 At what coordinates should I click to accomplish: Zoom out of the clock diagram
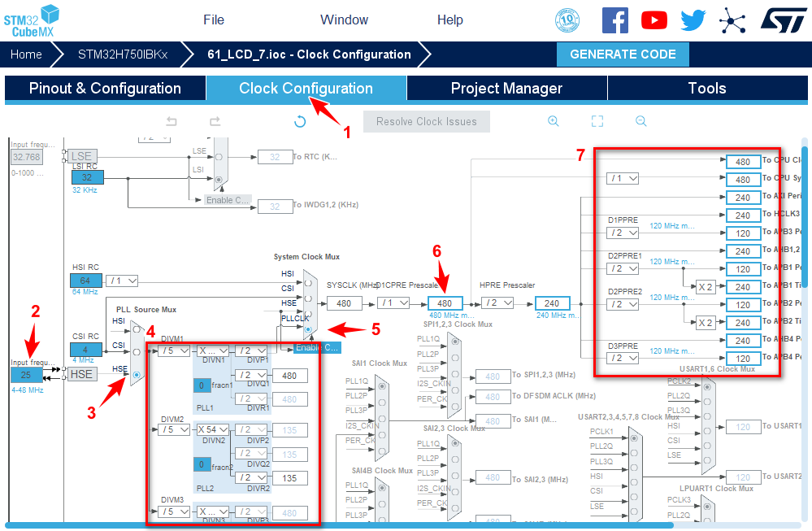click(x=640, y=121)
